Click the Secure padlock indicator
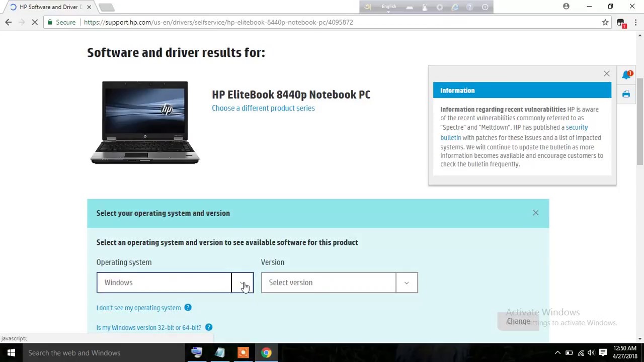The width and height of the screenshot is (644, 362). (x=61, y=22)
